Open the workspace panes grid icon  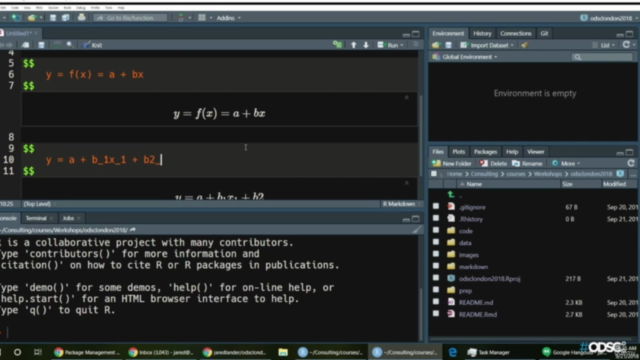pos(202,18)
